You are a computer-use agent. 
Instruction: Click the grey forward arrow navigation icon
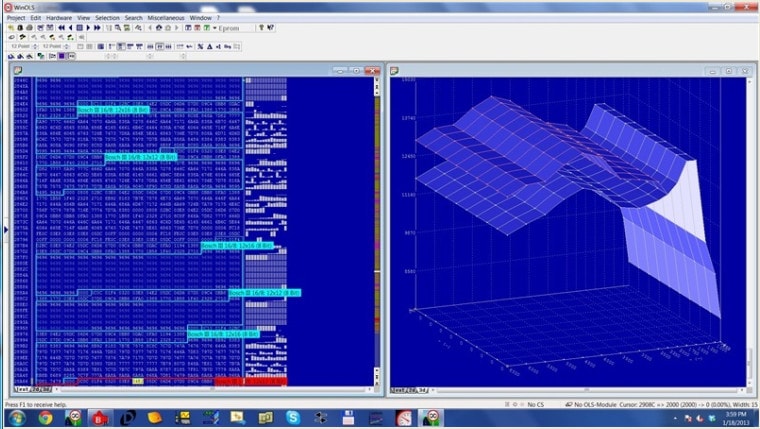pyautogui.click(x=177, y=28)
